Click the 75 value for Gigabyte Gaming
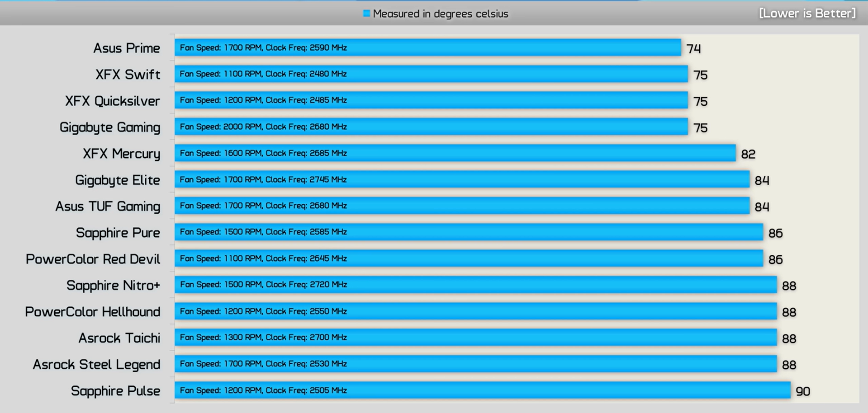Viewport: 868px width, 413px height. [701, 128]
